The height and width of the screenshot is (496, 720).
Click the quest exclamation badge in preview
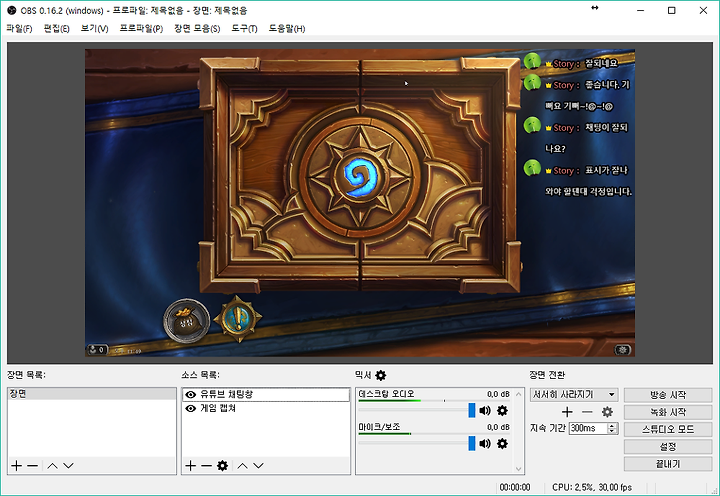coord(238,318)
